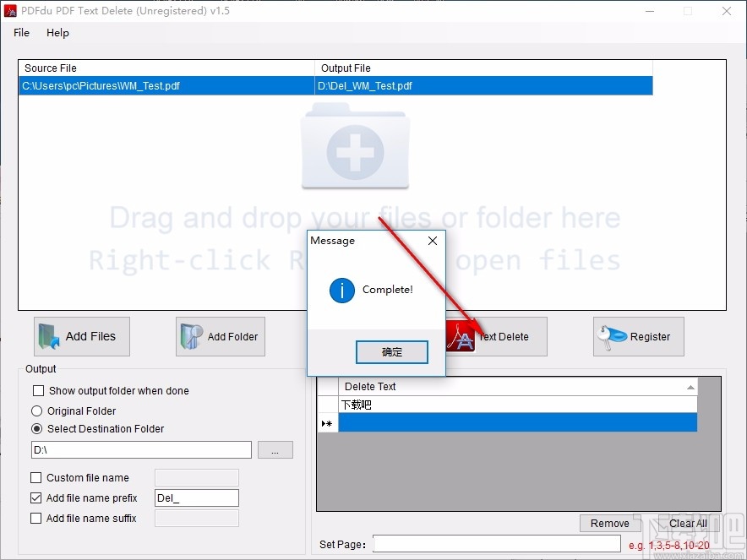Click the PDFdu logo in the title bar
This screenshot has height=560, width=747.
coord(10,10)
